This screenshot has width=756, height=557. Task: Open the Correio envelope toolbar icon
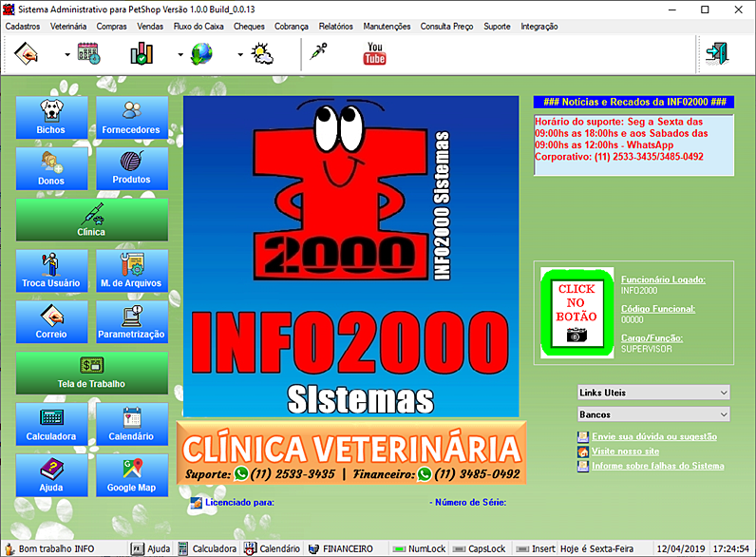click(26, 53)
